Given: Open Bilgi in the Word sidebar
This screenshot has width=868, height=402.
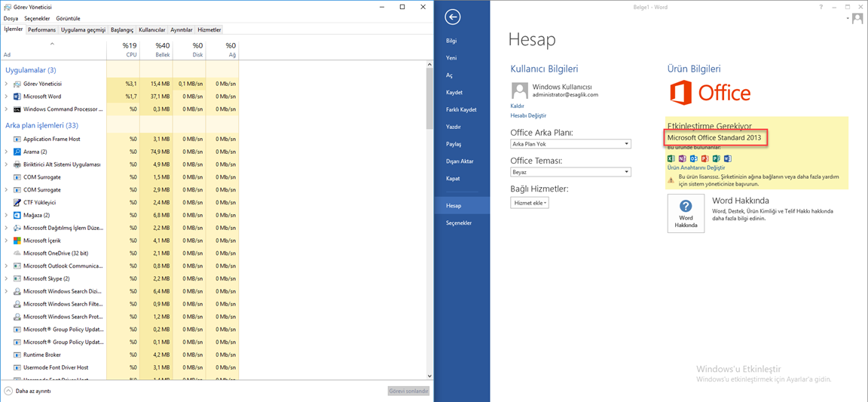Looking at the screenshot, I should pos(462,41).
